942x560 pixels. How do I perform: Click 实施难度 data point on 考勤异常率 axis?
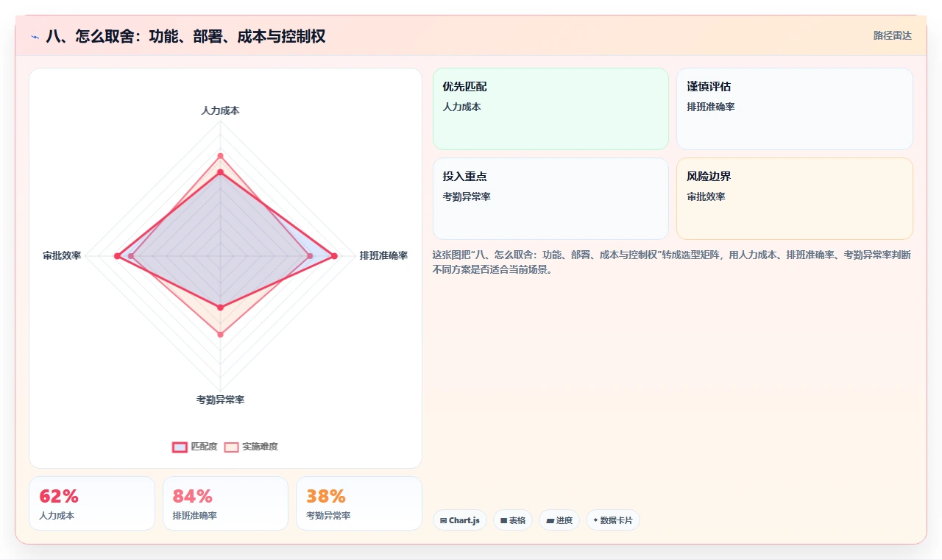coord(220,335)
